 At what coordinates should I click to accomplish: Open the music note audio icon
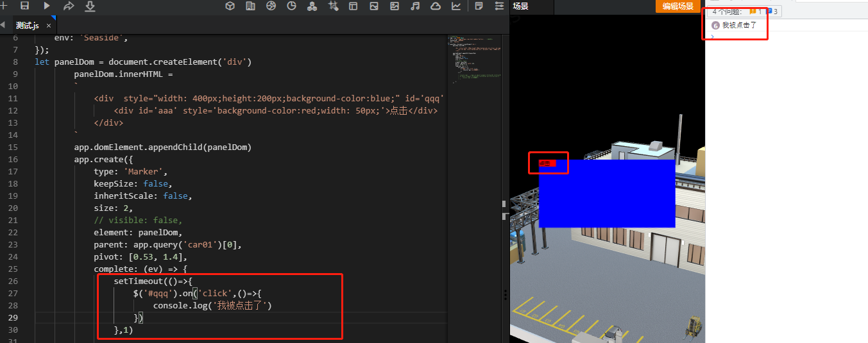pos(415,6)
